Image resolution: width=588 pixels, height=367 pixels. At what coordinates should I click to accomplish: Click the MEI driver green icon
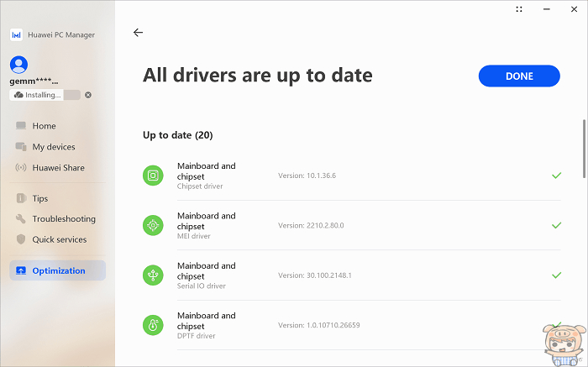(x=154, y=225)
